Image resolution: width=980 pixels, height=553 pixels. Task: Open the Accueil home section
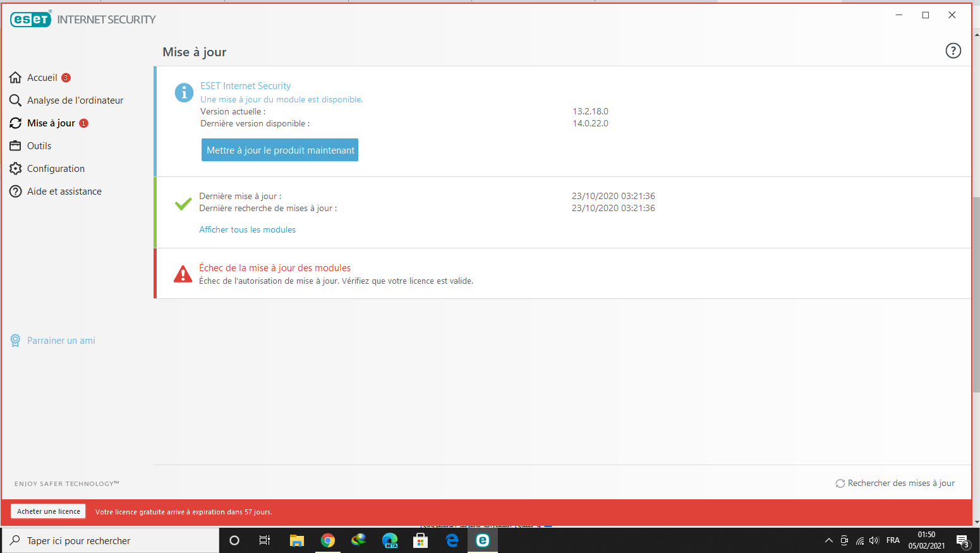coord(42,78)
